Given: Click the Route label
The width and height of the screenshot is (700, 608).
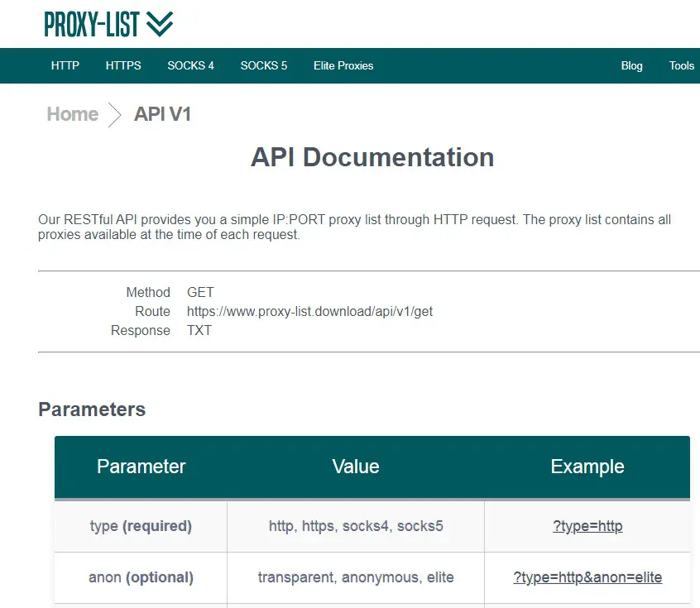Looking at the screenshot, I should (x=153, y=311).
